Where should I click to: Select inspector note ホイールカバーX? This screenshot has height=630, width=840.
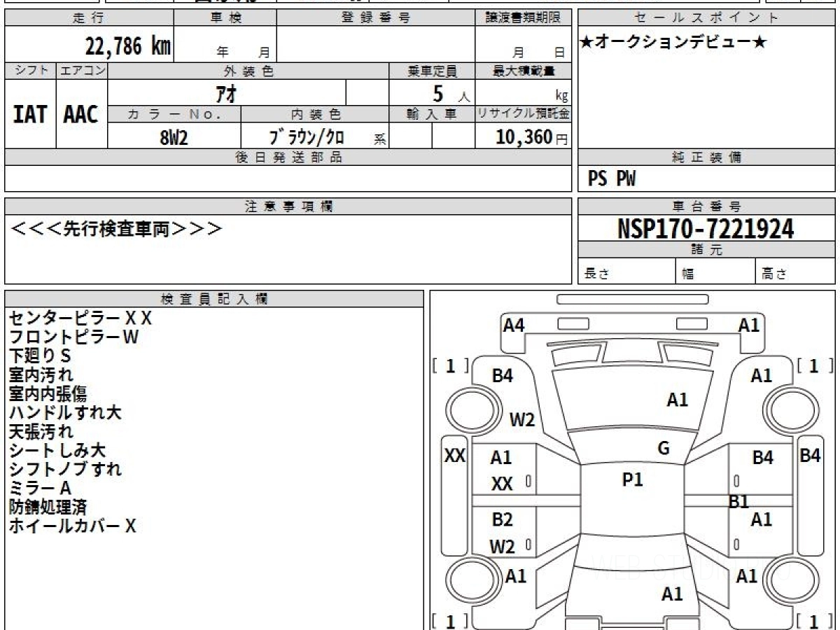[x=73, y=526]
